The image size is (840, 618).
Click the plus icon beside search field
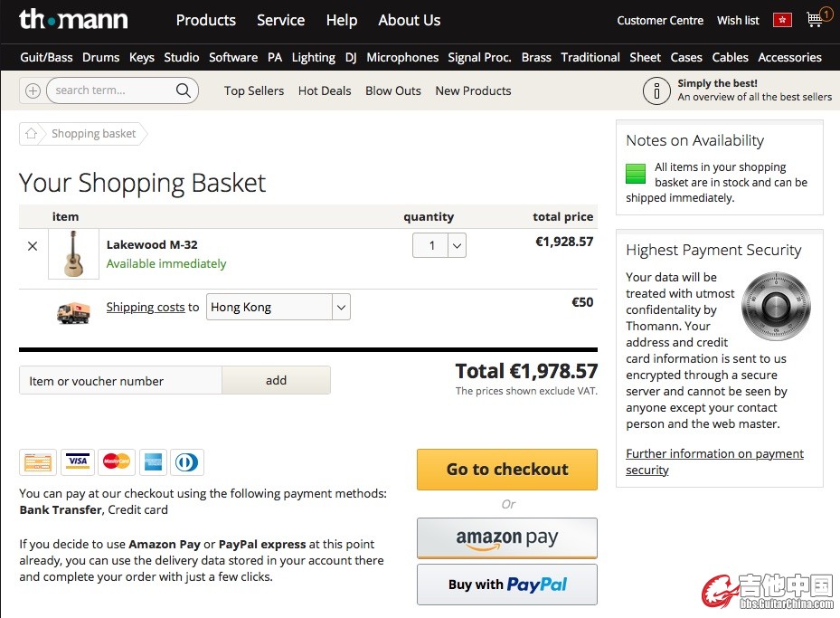pyautogui.click(x=33, y=90)
